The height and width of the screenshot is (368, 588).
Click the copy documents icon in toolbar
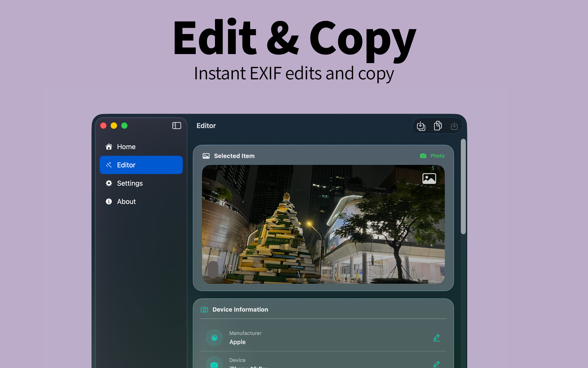click(x=438, y=126)
